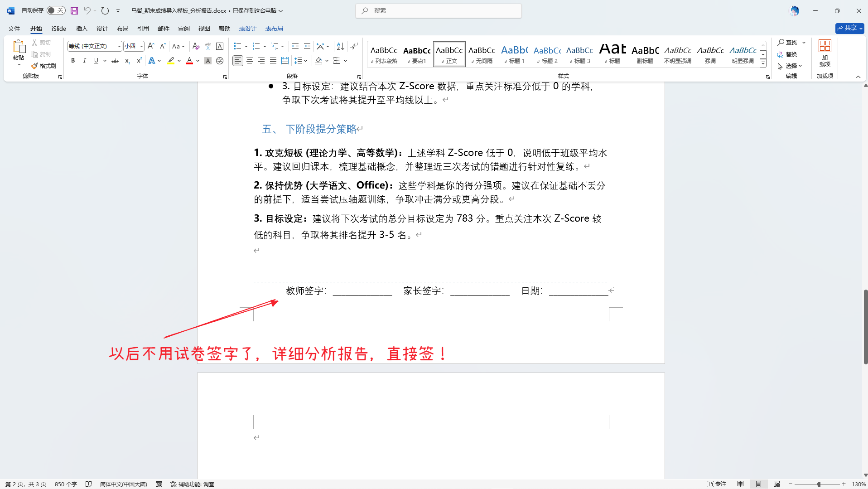Open the Select (选择) dropdown
868x489 pixels.
pos(790,66)
